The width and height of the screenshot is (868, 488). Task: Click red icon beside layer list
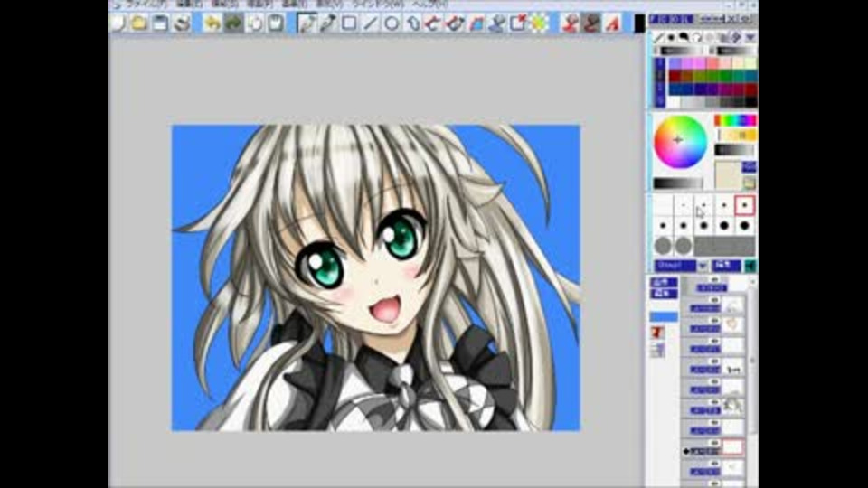657,333
